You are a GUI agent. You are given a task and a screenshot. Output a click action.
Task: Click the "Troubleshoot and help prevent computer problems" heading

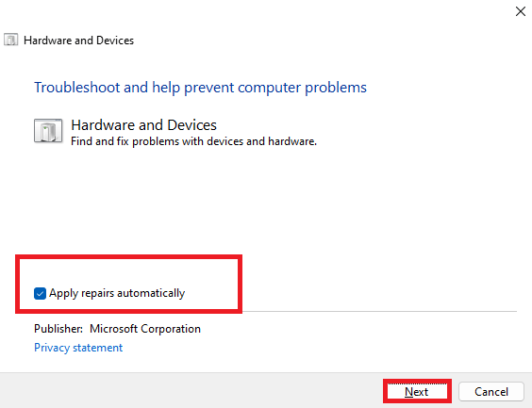point(200,88)
